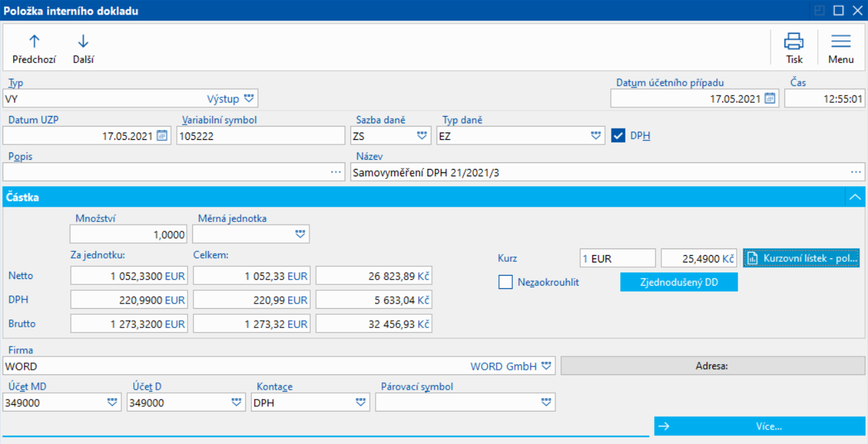
Task: Click Brutto field 32 456,93 Kč
Action: click(x=374, y=324)
